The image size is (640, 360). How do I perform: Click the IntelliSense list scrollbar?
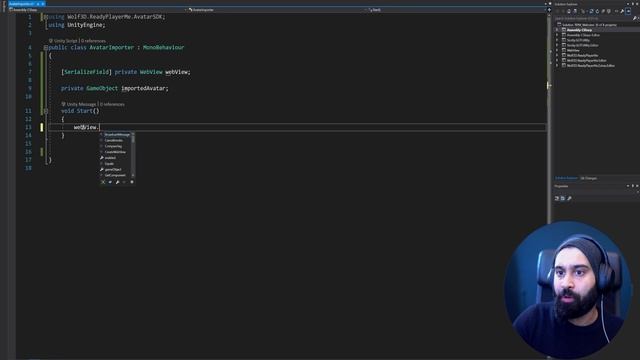coord(133,155)
